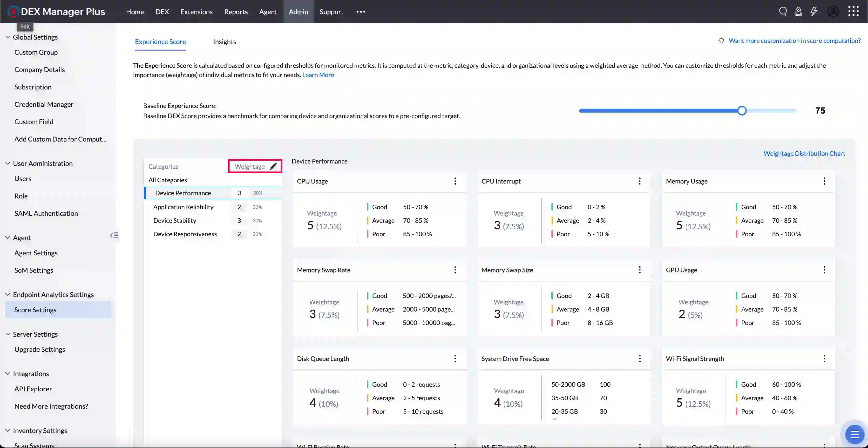Collapse the Global Settings section

point(8,37)
